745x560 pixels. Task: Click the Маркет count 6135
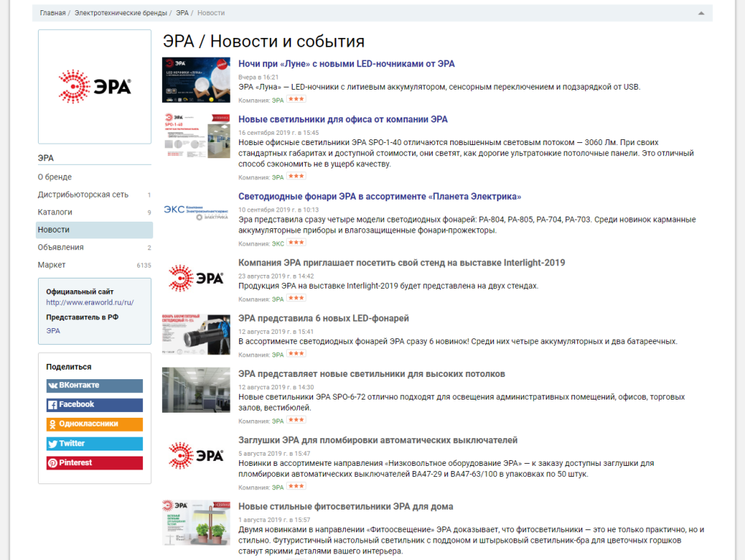point(144,265)
